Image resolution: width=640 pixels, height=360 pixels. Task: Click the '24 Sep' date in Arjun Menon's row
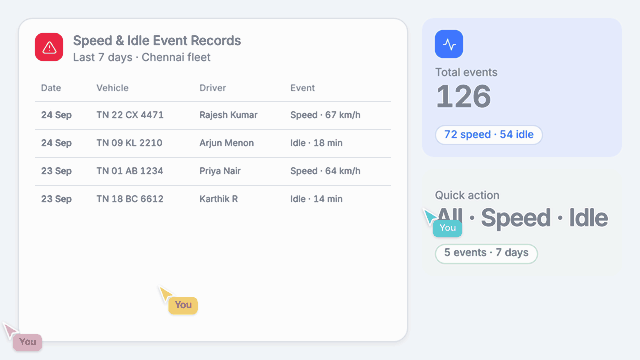coord(56,143)
